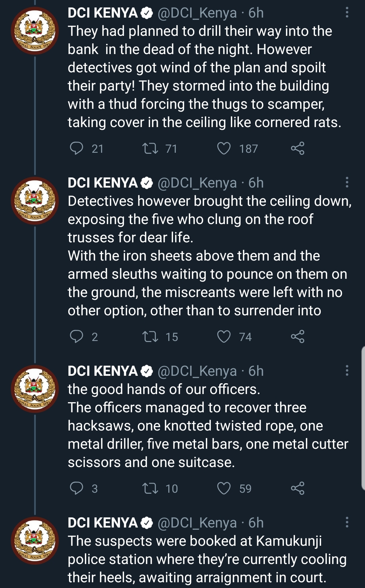Open more options on Kamukunji tweet
The image size is (365, 588).
[347, 522]
